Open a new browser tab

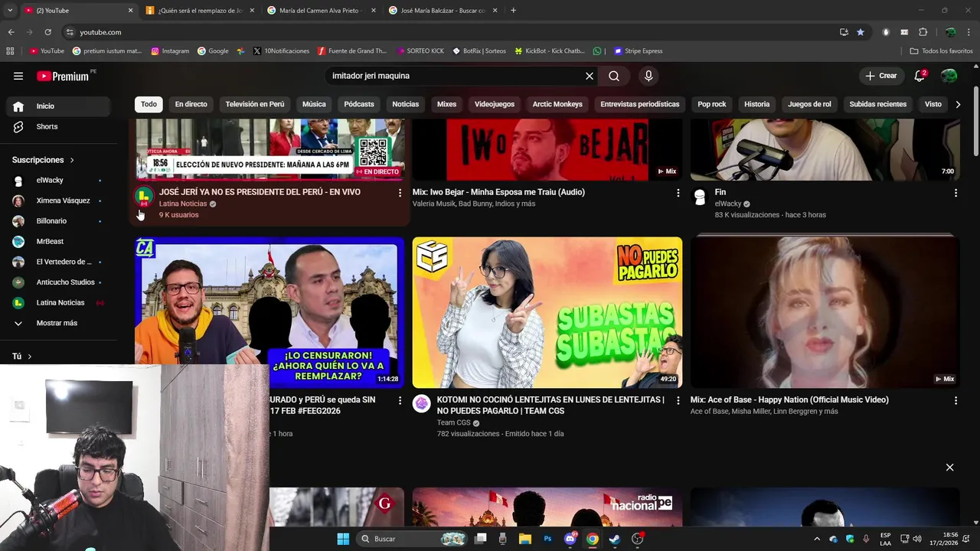[513, 11]
